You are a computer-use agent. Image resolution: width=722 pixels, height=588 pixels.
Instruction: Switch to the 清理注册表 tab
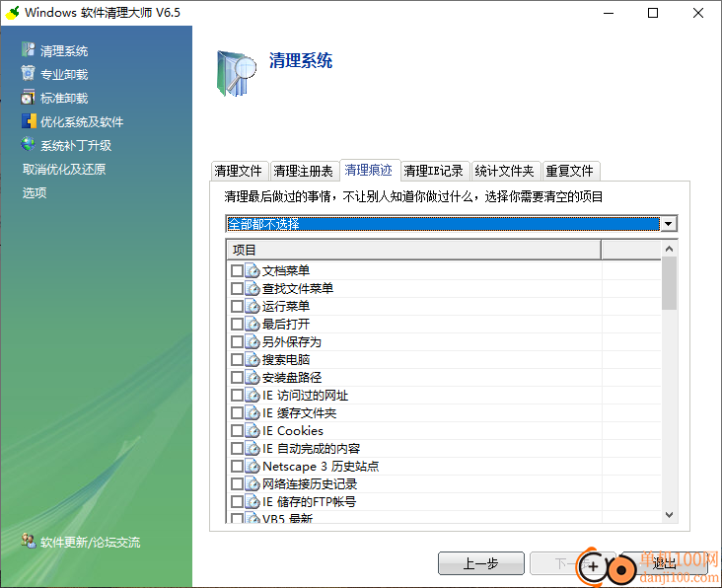coord(303,171)
